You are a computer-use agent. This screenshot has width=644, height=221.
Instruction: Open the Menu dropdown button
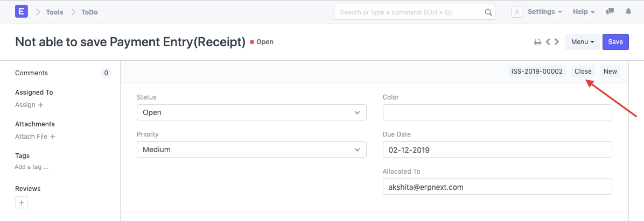(x=583, y=42)
